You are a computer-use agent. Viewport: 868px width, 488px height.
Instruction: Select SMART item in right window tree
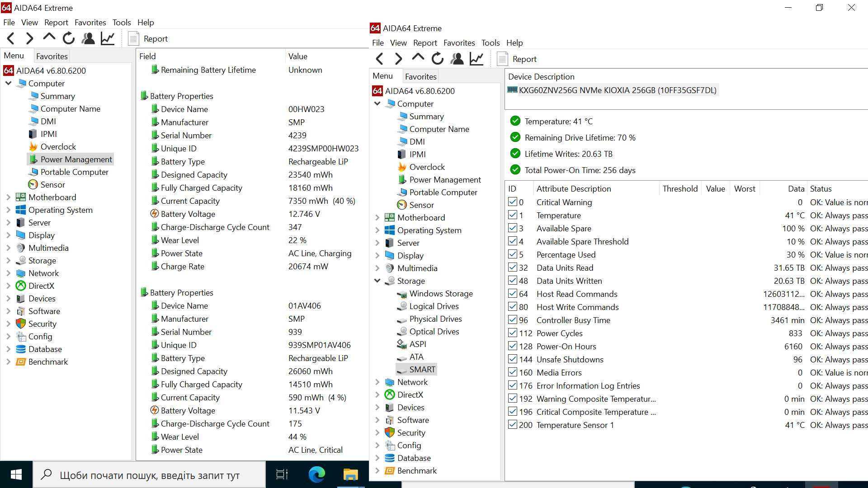coord(416,369)
